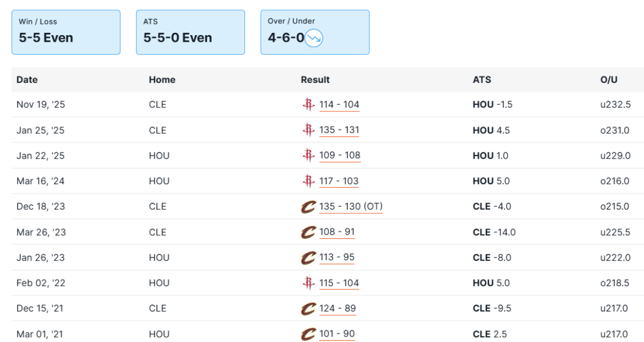644x342 pixels.
Task: Select the Win / Loss 5-5 Even card
Action: pos(66,32)
